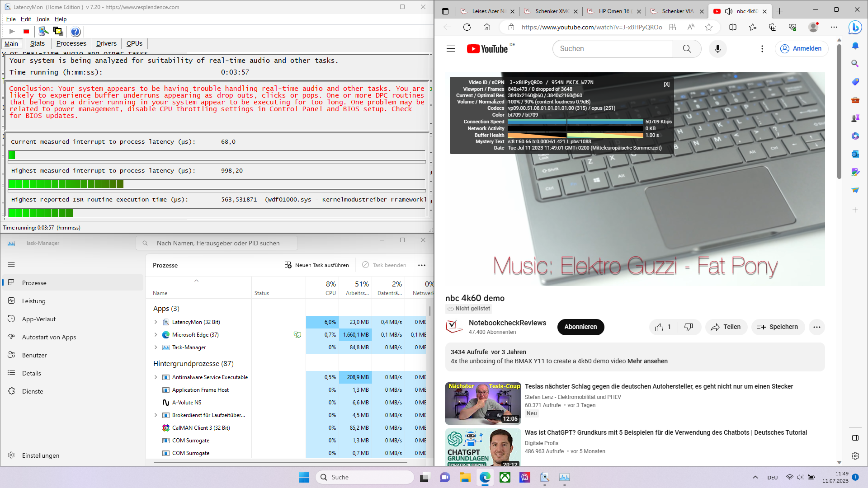868x488 pixels.
Task: Click the Edge Bing chat sidebar icon
Action: (x=855, y=28)
